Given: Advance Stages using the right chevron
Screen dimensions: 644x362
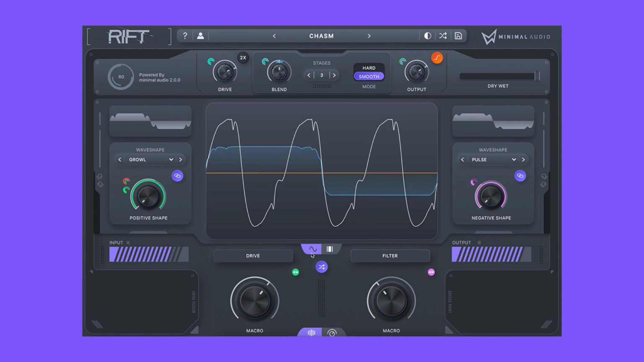Looking at the screenshot, I should (334, 75).
